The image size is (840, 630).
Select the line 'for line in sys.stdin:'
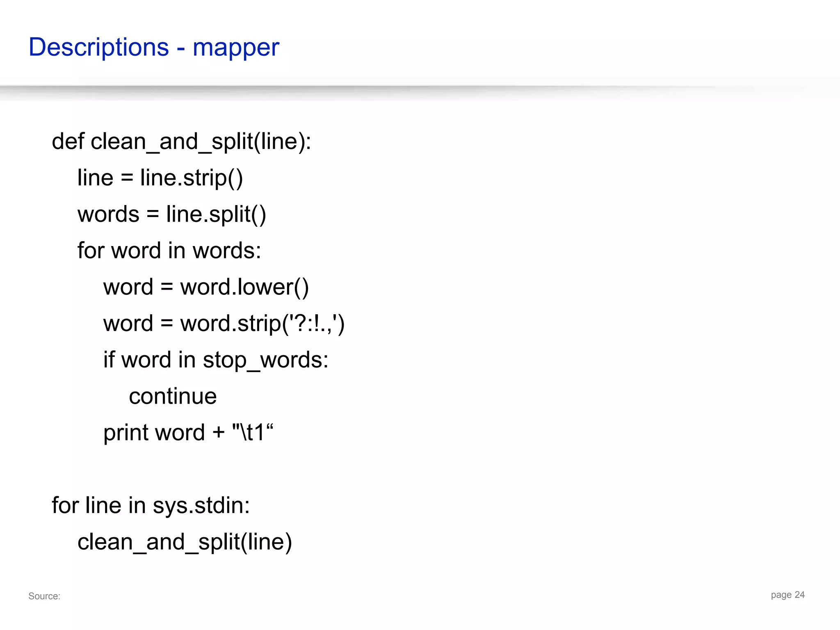coord(151,505)
